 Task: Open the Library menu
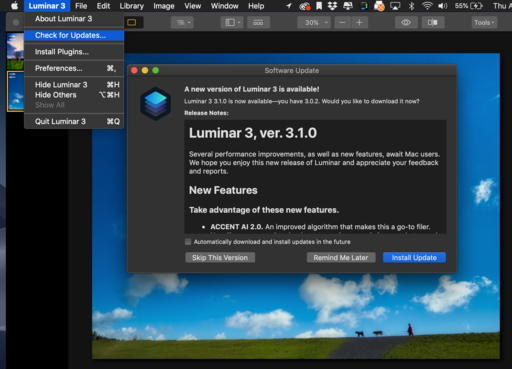(x=132, y=6)
